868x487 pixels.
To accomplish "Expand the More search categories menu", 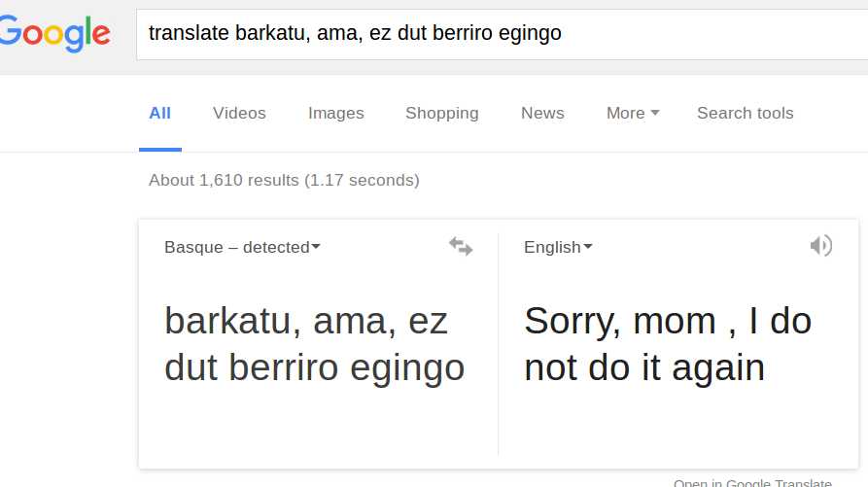I will [633, 113].
